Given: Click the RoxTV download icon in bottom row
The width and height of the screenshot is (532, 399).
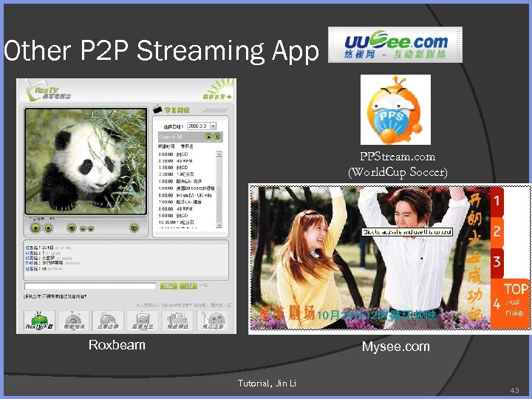Looking at the screenshot, I should 39,321.
